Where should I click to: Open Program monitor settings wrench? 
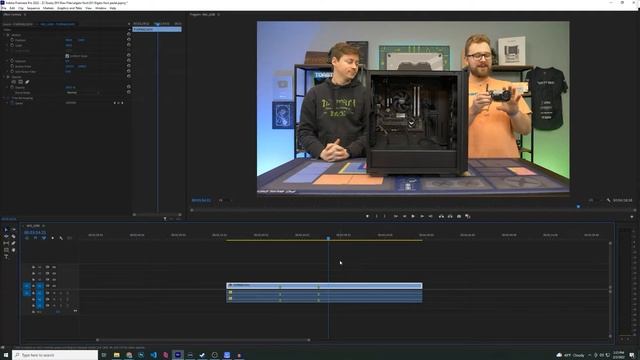coord(608,200)
